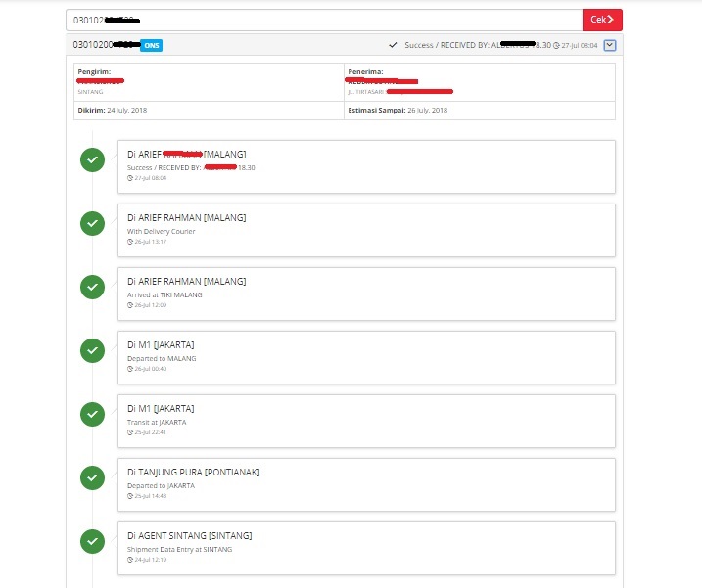Click the blue ONS service badge
The image size is (702, 588).
(x=152, y=45)
